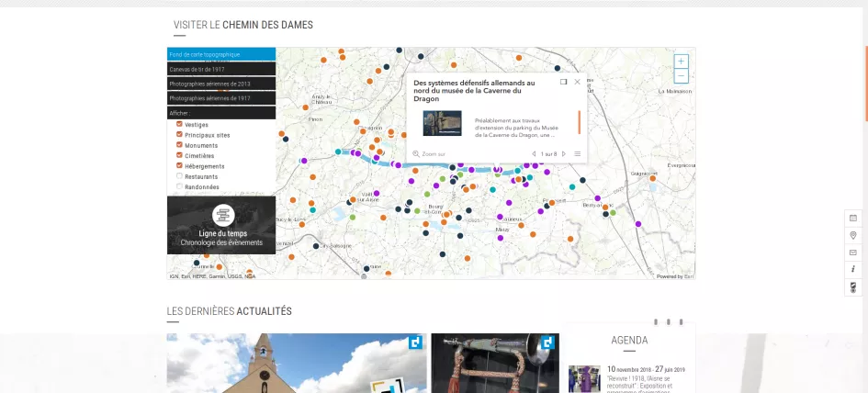Click the orange scrollbar in the popup
The height and width of the screenshot is (393, 868).
pos(580,122)
